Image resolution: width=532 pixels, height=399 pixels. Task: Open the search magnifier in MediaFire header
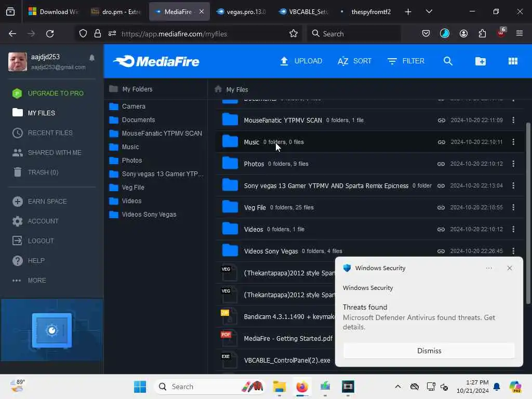point(448,61)
